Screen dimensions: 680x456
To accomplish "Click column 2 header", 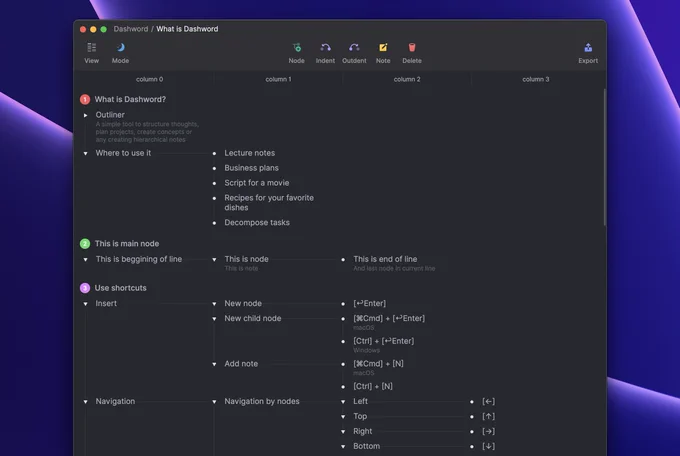I will click(x=407, y=79).
